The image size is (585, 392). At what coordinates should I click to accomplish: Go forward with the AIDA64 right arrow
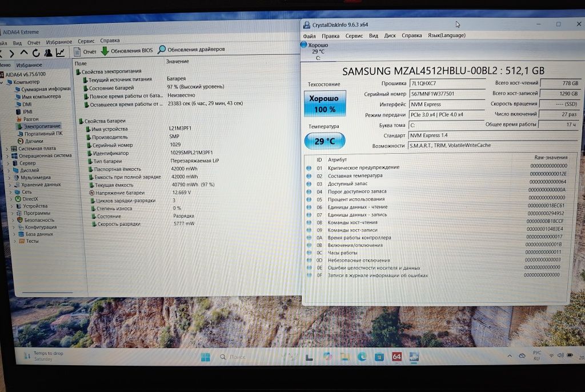pos(11,54)
